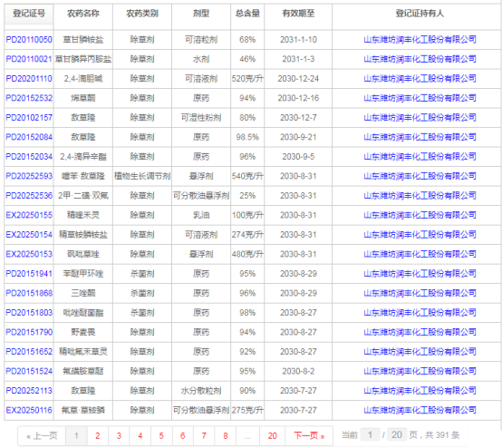Click pesticide name 草甘膦铵盐

coord(83,40)
